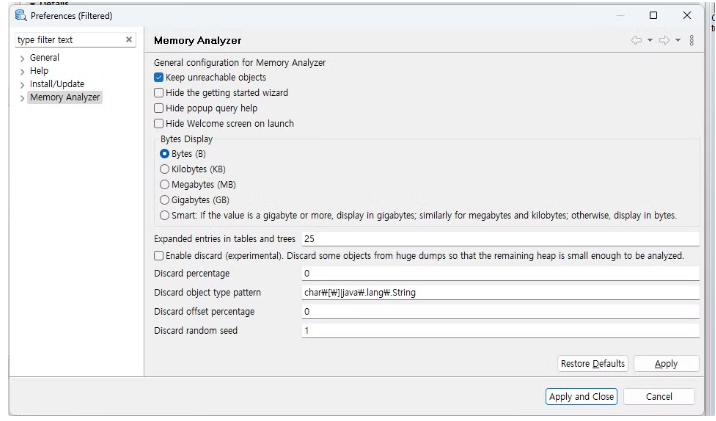
Task: Click the Bytes Display group label
Action: (x=186, y=139)
